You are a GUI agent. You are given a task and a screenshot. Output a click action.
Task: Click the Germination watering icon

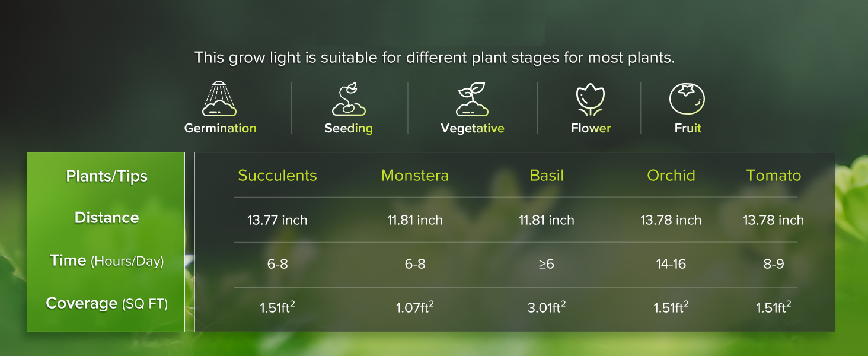[219, 98]
